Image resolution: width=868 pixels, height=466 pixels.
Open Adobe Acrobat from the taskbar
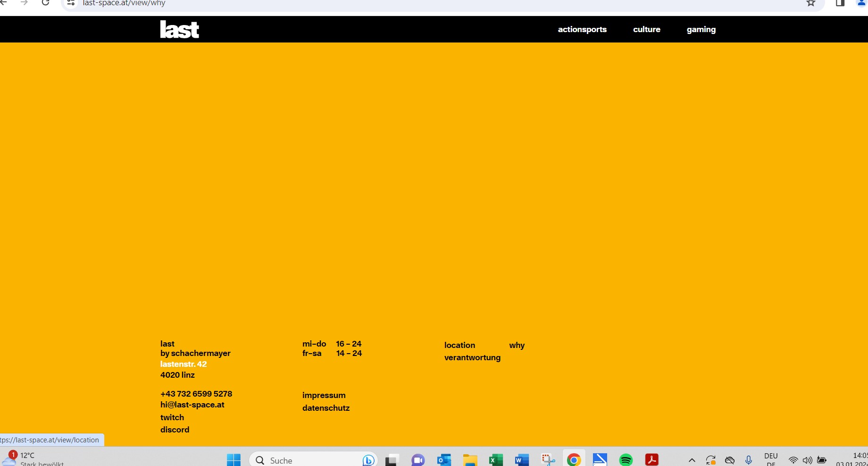[x=651, y=460]
